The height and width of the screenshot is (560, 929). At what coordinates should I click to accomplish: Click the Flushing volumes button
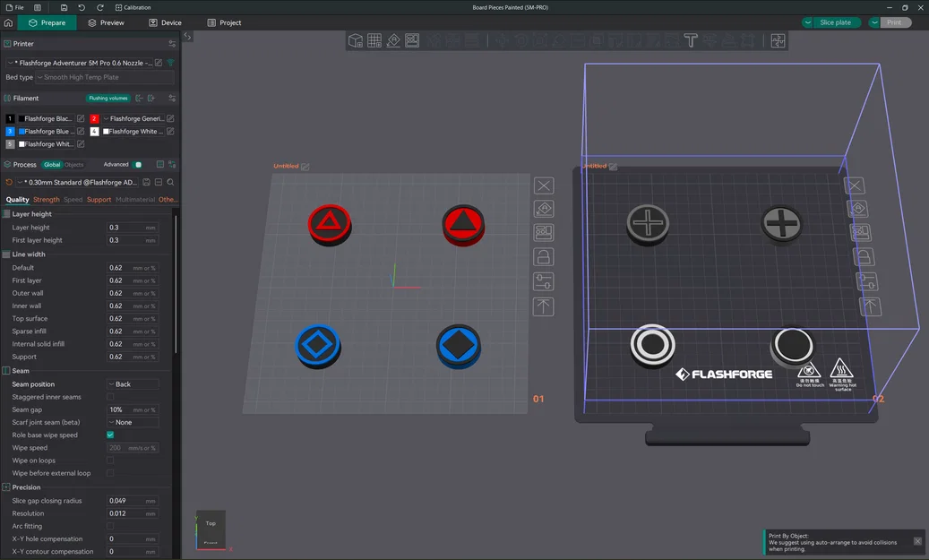(x=108, y=99)
